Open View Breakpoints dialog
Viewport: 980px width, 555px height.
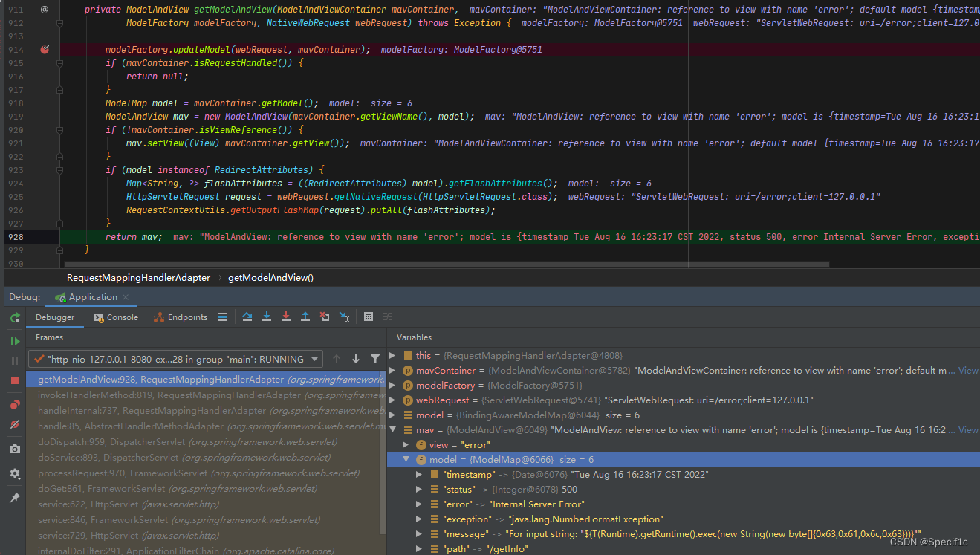tap(15, 405)
